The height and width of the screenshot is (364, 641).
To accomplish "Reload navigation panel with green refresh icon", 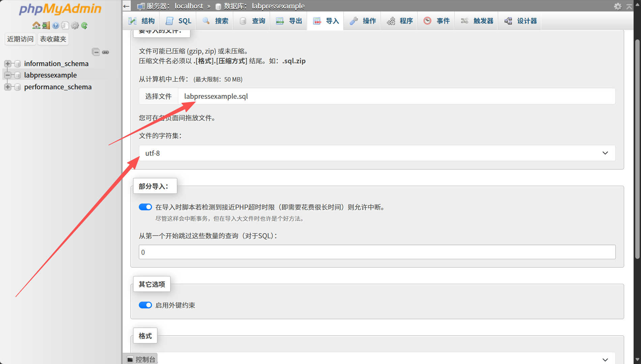I will point(84,25).
